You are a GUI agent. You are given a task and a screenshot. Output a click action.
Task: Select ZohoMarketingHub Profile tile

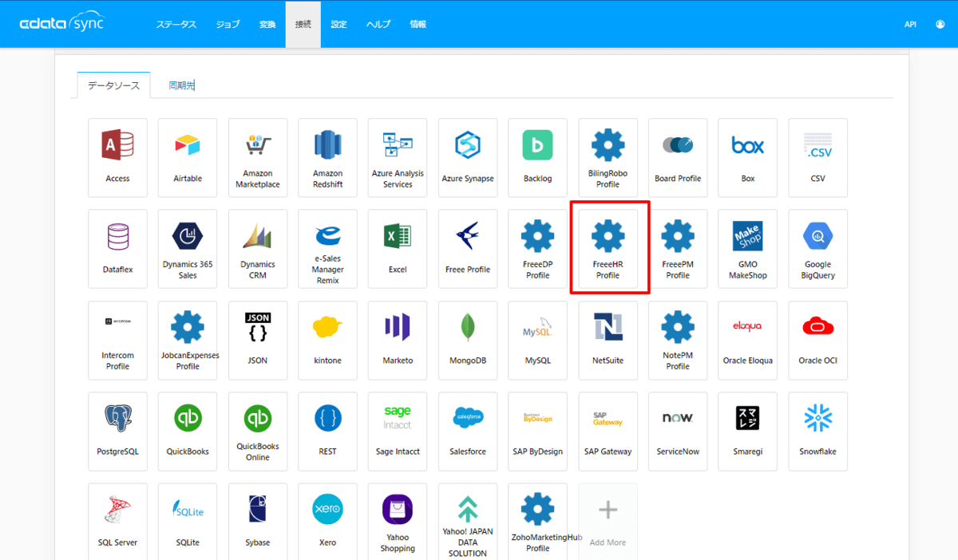538,521
